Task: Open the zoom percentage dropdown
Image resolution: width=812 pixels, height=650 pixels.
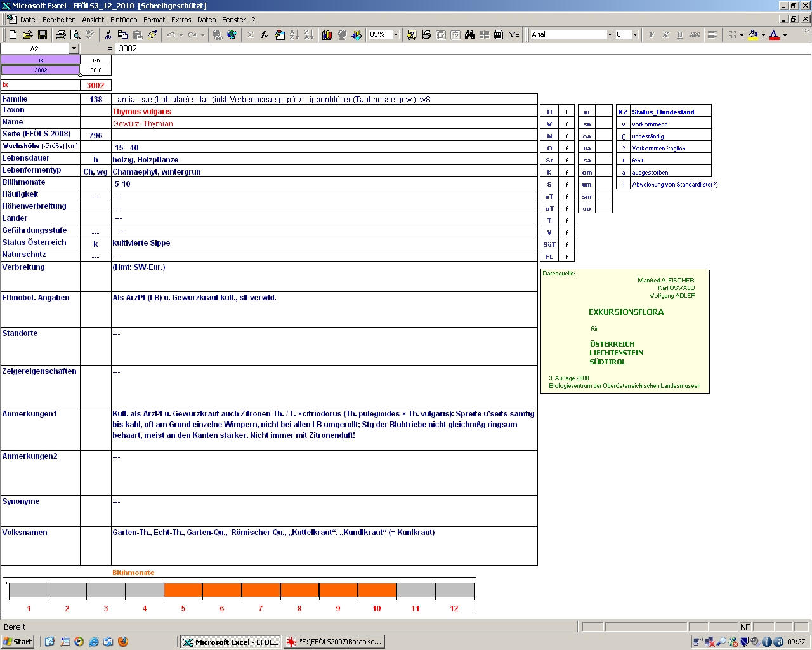Action: pyautogui.click(x=396, y=35)
